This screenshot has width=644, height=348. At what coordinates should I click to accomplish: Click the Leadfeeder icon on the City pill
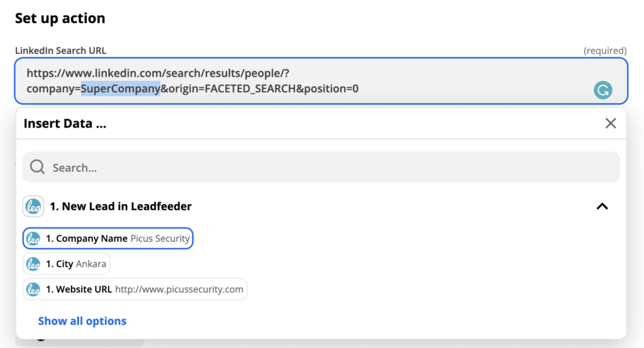coord(34,264)
